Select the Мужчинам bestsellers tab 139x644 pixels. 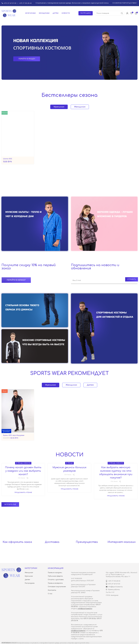[59, 107]
